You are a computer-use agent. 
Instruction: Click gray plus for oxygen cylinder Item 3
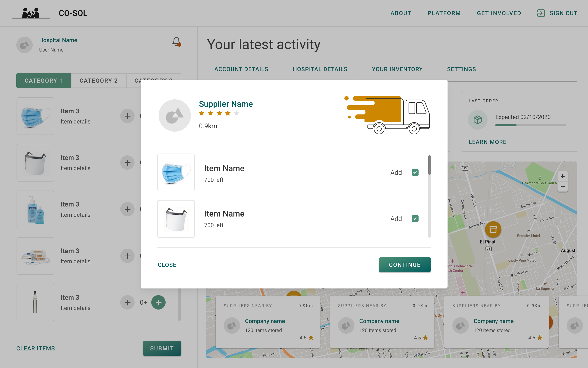127,303
